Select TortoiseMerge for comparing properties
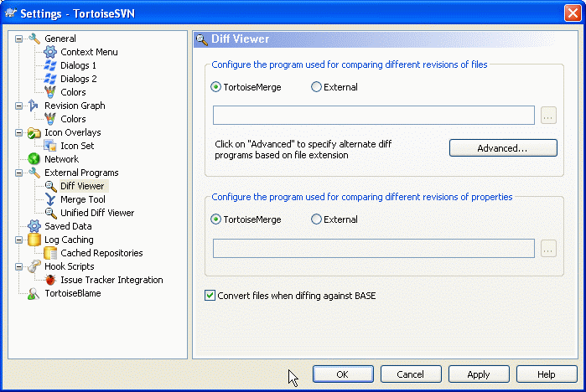This screenshot has height=392, width=586. click(246, 219)
